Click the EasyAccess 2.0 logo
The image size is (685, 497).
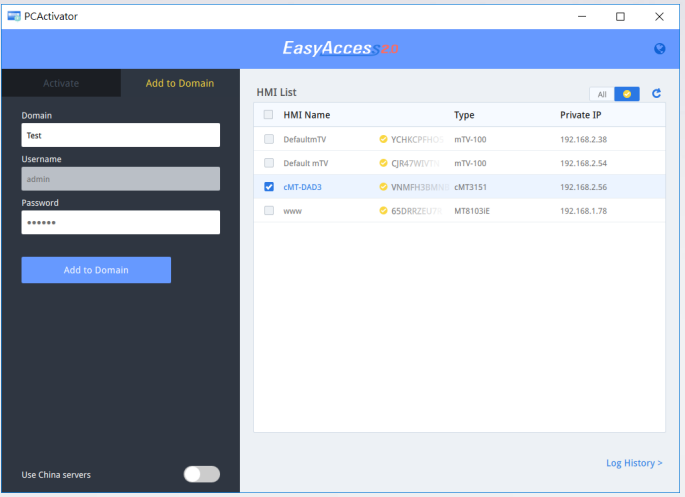click(x=340, y=48)
